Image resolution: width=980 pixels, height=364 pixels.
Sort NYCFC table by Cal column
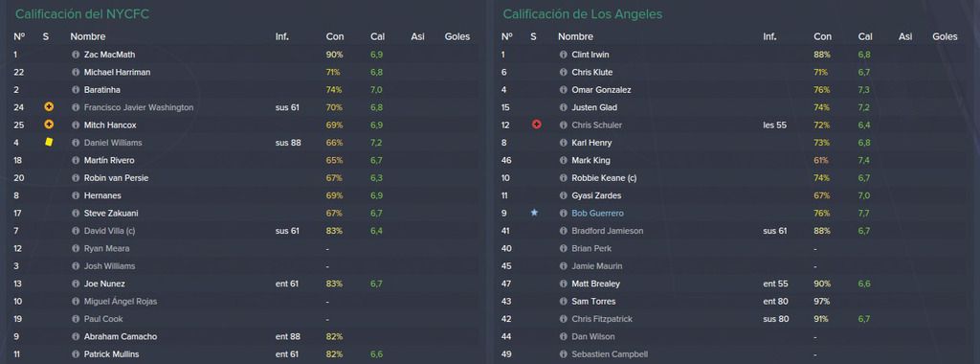point(377,37)
